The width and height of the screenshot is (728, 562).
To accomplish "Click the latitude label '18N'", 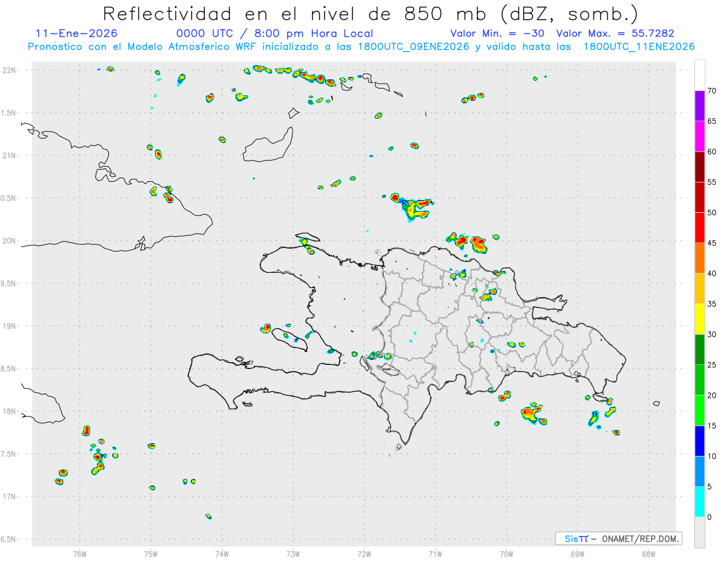I will tap(10, 411).
